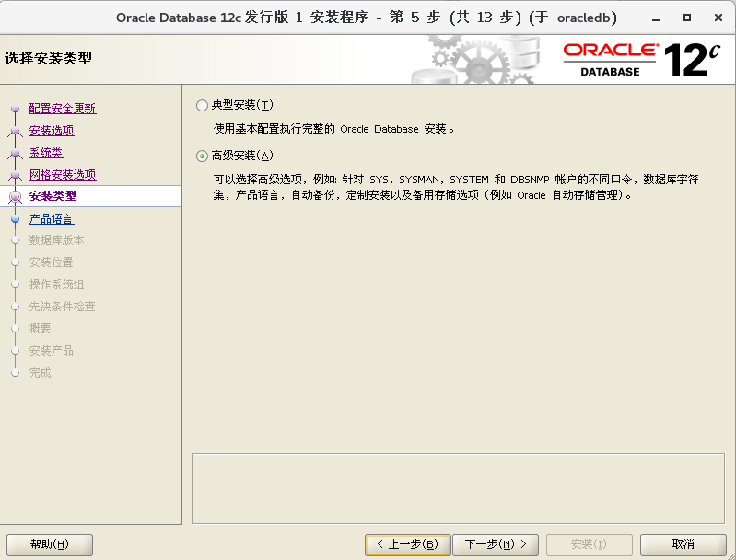The width and height of the screenshot is (736, 560).
Task: Click the 概要 step label
Action: coord(40,329)
